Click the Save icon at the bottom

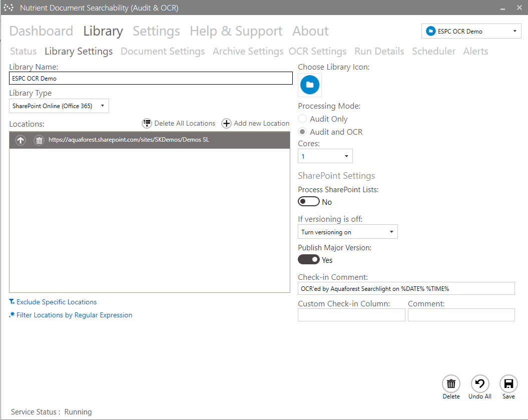(508, 383)
